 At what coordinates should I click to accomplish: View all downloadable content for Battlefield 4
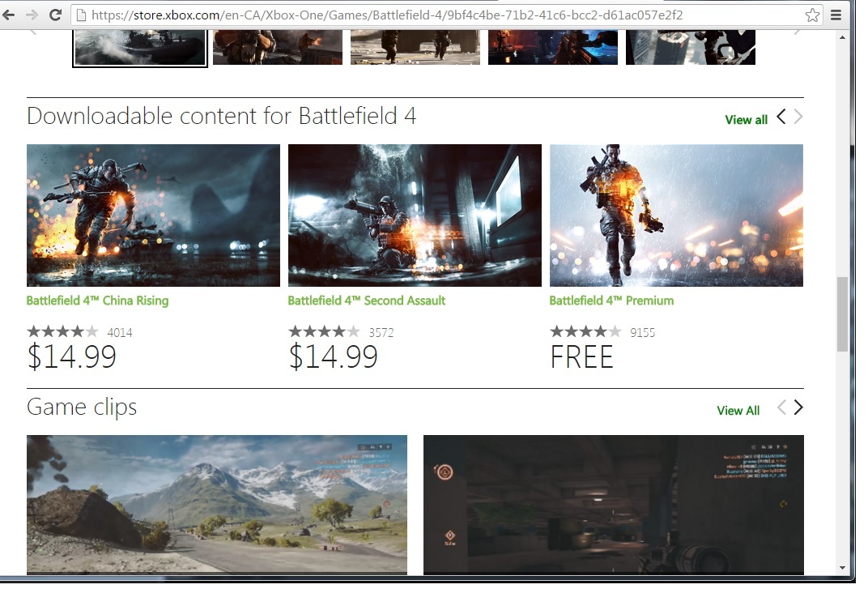(x=747, y=120)
